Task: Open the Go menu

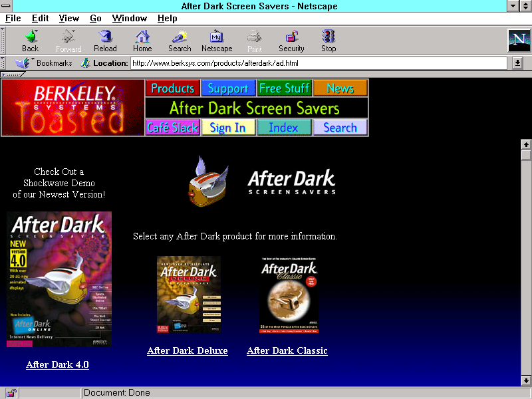Action: [95, 19]
